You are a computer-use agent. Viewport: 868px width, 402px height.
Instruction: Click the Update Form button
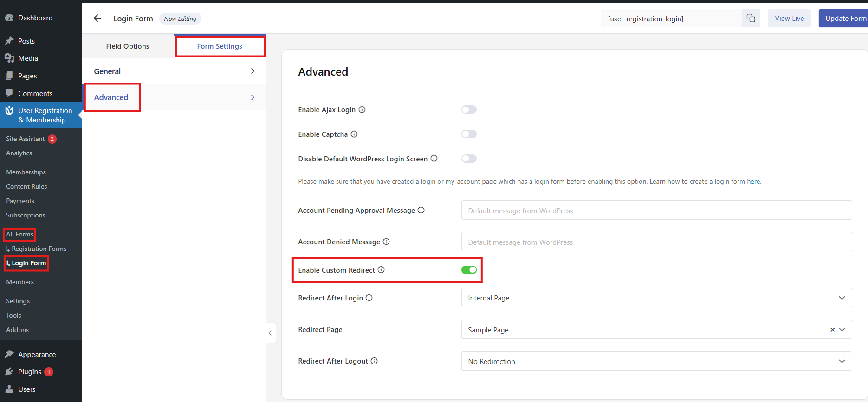point(843,18)
